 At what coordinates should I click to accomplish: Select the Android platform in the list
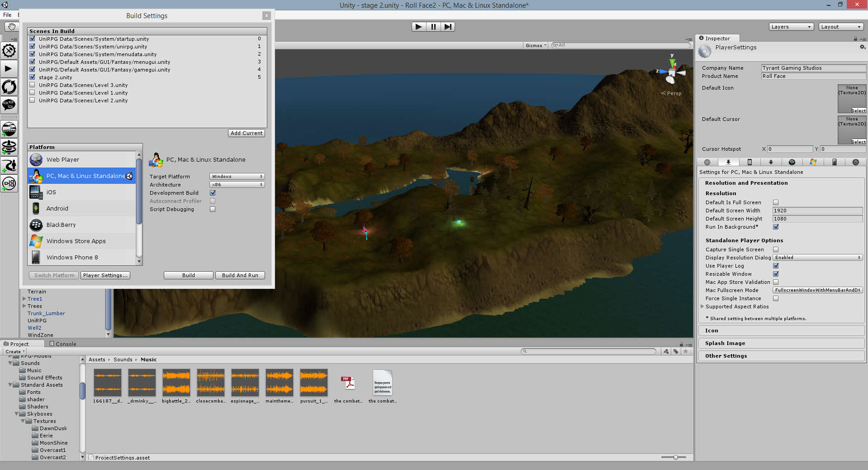[82, 208]
